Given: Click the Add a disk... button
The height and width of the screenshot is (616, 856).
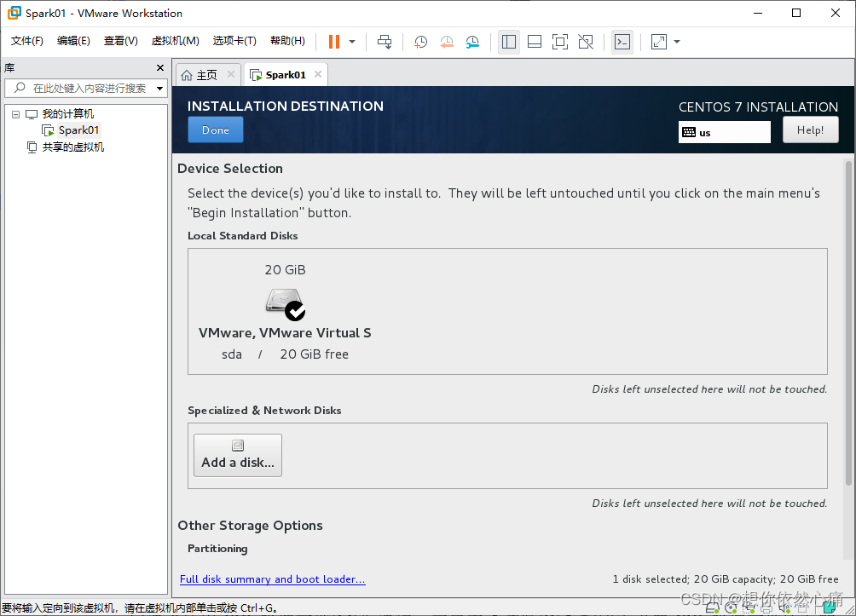Looking at the screenshot, I should (x=238, y=456).
